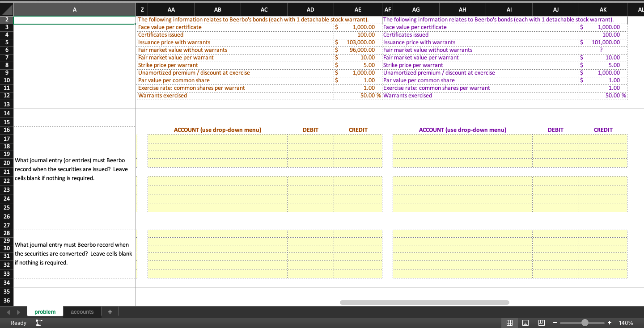Select row 13 header
Viewport: 644px width, 328px height.
click(7, 104)
